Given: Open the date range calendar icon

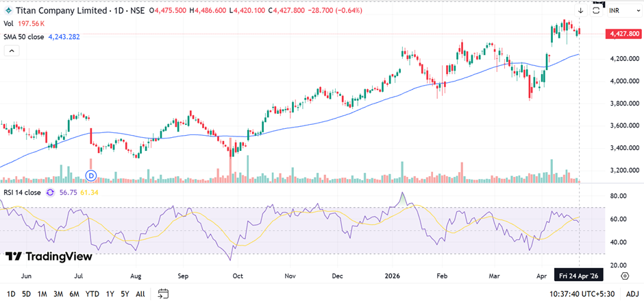Looking at the screenshot, I should [x=163, y=293].
